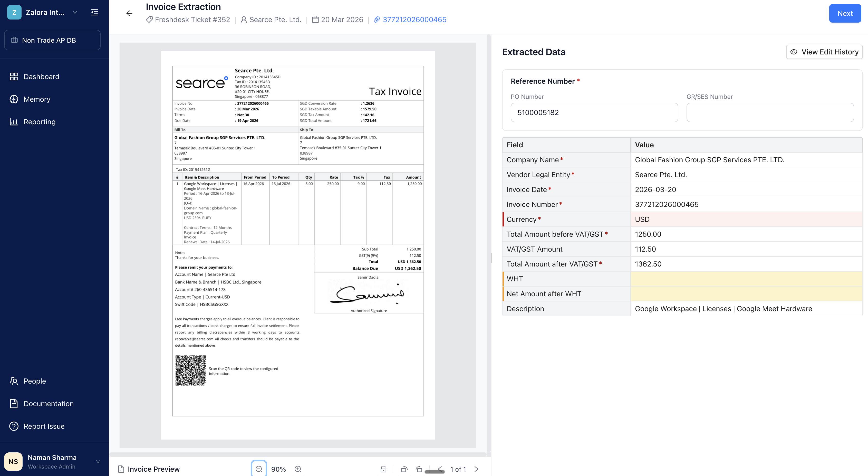Click the Non Trade AP DB briefcase icon
The width and height of the screenshot is (868, 476).
click(14, 40)
